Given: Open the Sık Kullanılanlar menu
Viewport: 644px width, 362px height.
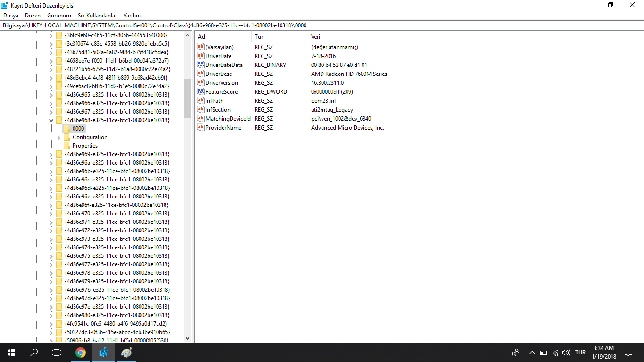Looking at the screenshot, I should (x=98, y=16).
